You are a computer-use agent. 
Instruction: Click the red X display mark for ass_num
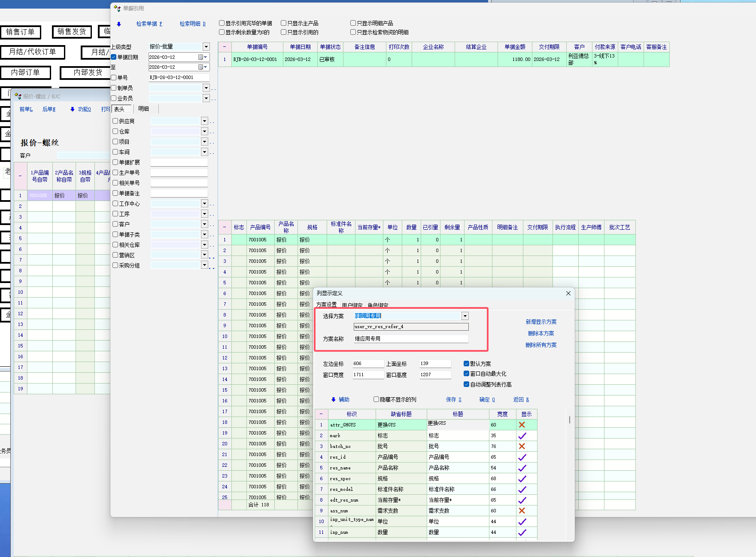pyautogui.click(x=522, y=511)
